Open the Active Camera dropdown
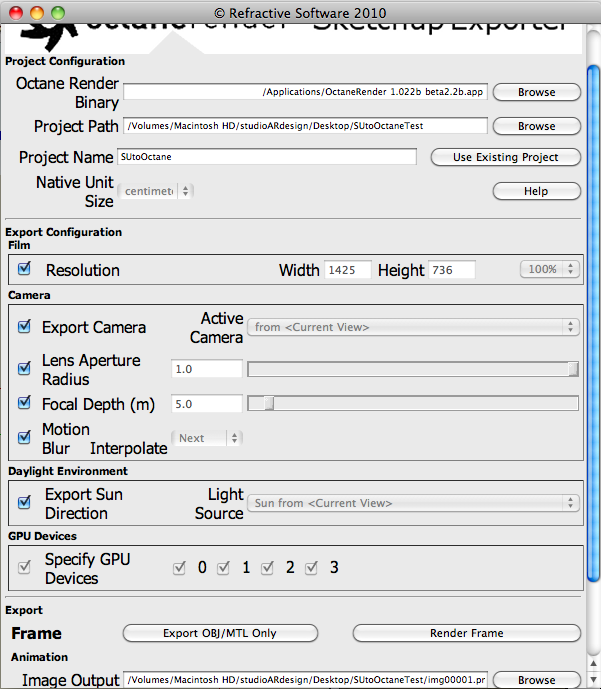The height and width of the screenshot is (689, 601). point(413,327)
